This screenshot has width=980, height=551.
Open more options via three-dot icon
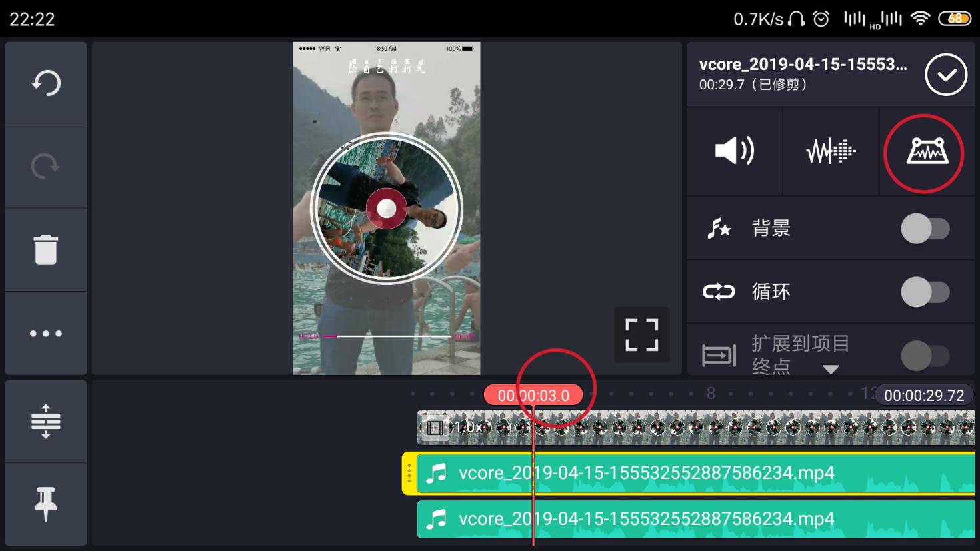click(x=45, y=332)
